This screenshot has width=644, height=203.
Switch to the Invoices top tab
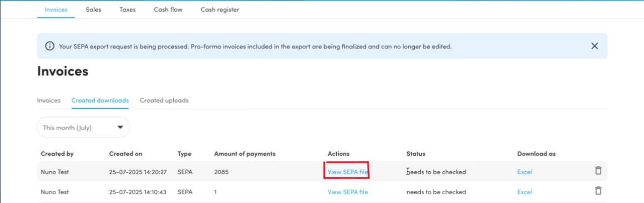[56, 10]
